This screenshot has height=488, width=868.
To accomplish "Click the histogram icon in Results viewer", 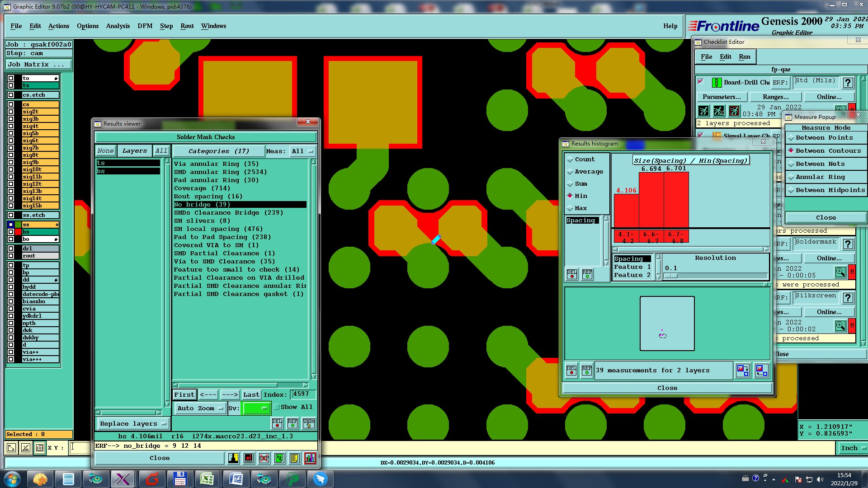I will 310,458.
